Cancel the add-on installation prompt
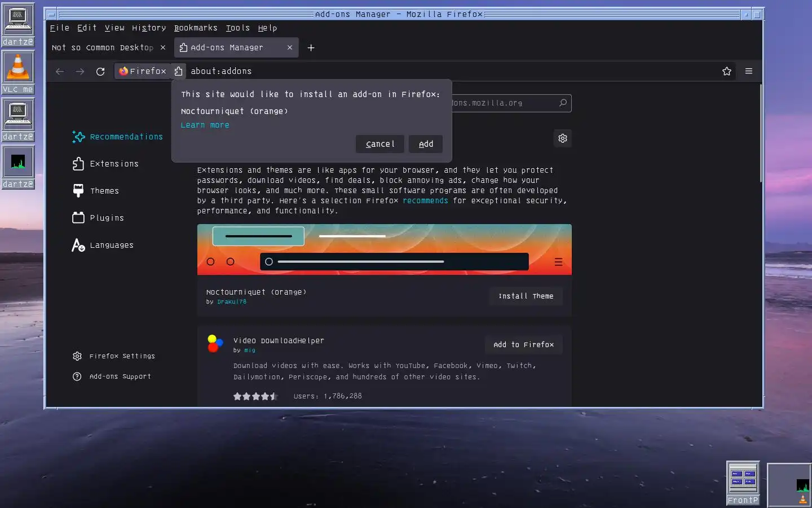This screenshot has width=812, height=508. point(380,144)
